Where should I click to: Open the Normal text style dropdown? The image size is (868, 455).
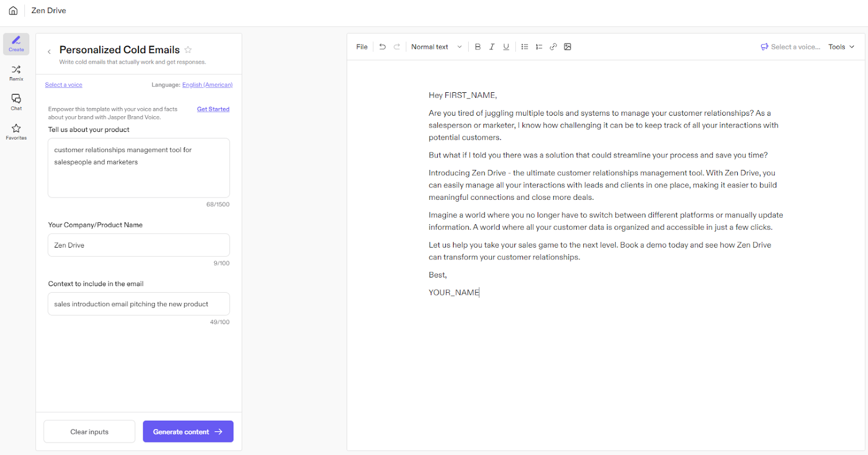point(437,47)
